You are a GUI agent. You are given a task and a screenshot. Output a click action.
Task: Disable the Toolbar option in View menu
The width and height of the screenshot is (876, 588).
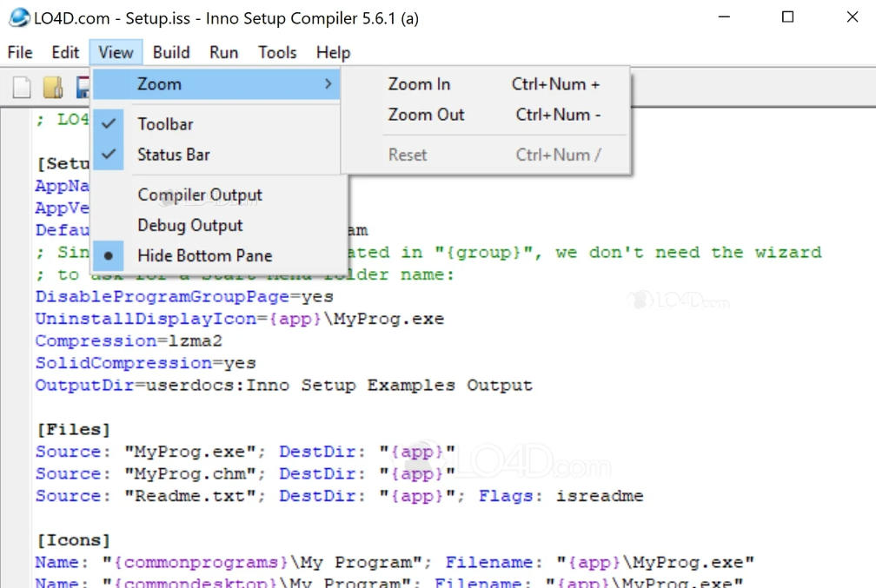[165, 124]
